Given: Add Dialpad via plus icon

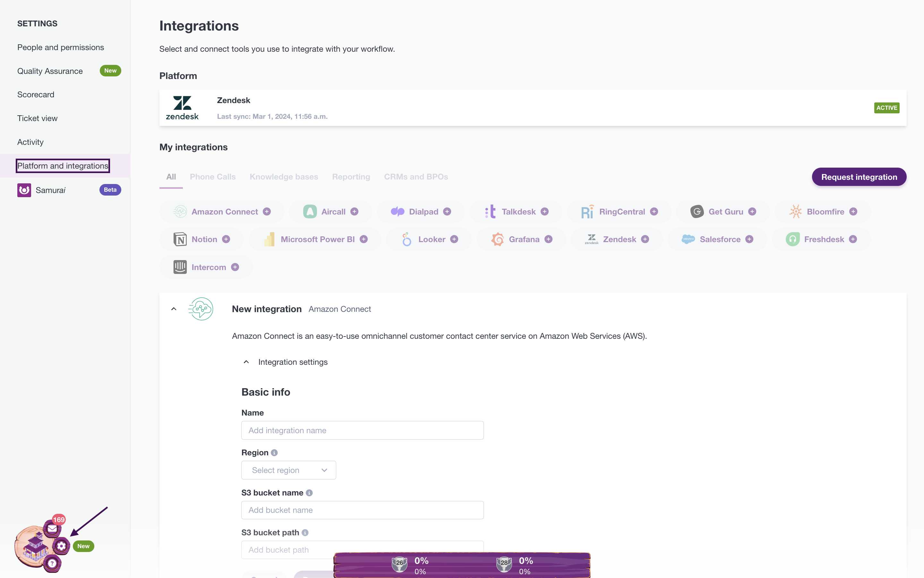Looking at the screenshot, I should coord(447,211).
